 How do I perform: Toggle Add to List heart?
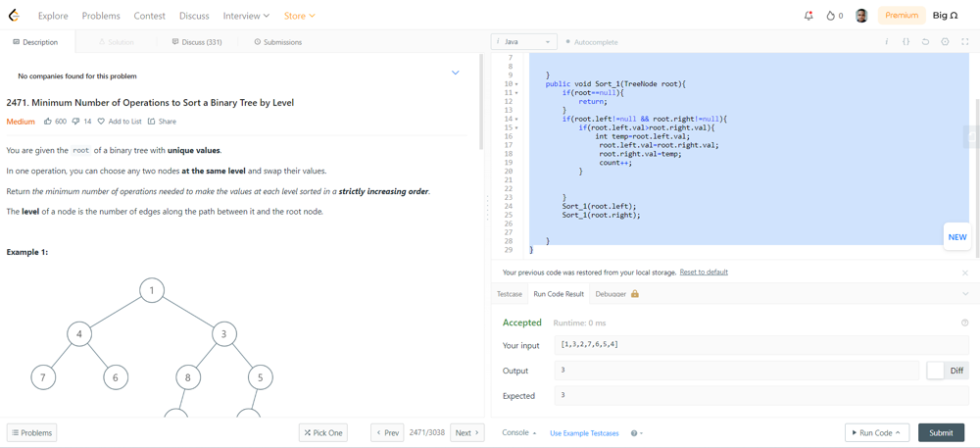(101, 122)
